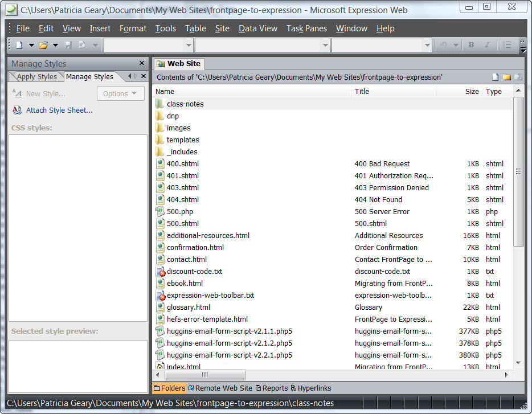Click the Attach Style Sheet link
Viewport: 532px width, 414px height.
pyautogui.click(x=59, y=110)
